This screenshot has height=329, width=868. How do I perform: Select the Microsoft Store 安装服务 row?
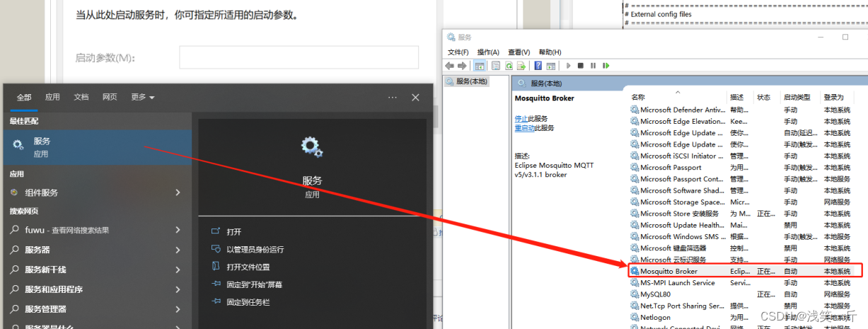pyautogui.click(x=745, y=213)
